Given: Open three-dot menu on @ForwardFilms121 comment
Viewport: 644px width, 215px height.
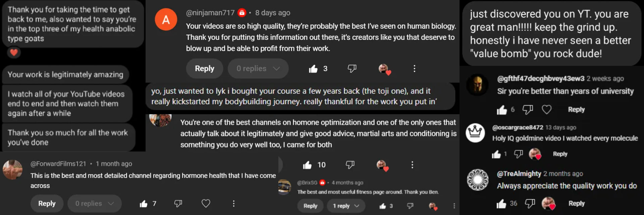Looking at the screenshot, I should coord(234,204).
